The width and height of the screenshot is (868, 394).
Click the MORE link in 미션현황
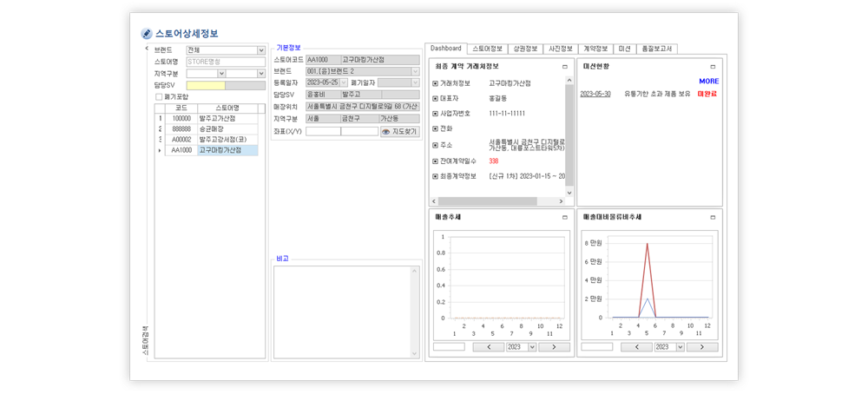point(708,82)
